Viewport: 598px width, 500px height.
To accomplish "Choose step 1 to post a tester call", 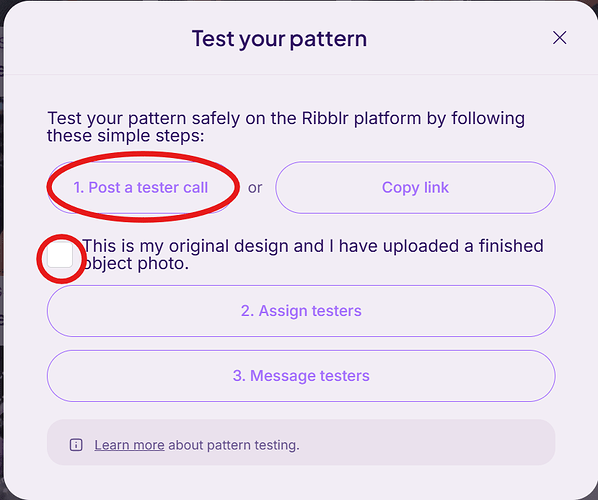I will pyautogui.click(x=141, y=187).
